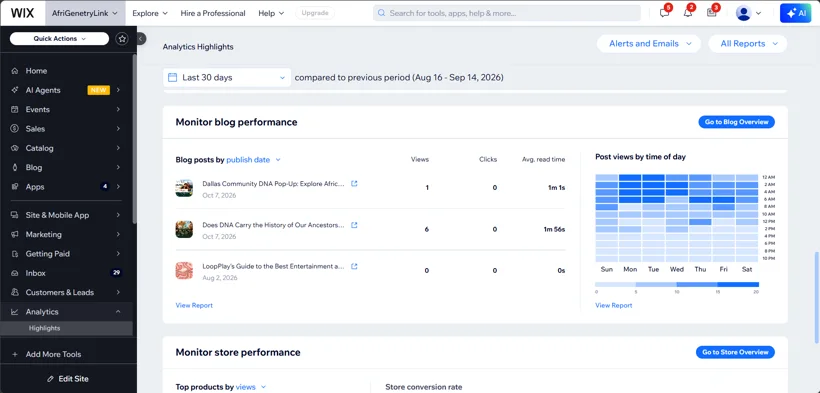Screen dimensions: 820x393
Task: Open the Alerts and Emails dropdown
Action: (x=650, y=44)
